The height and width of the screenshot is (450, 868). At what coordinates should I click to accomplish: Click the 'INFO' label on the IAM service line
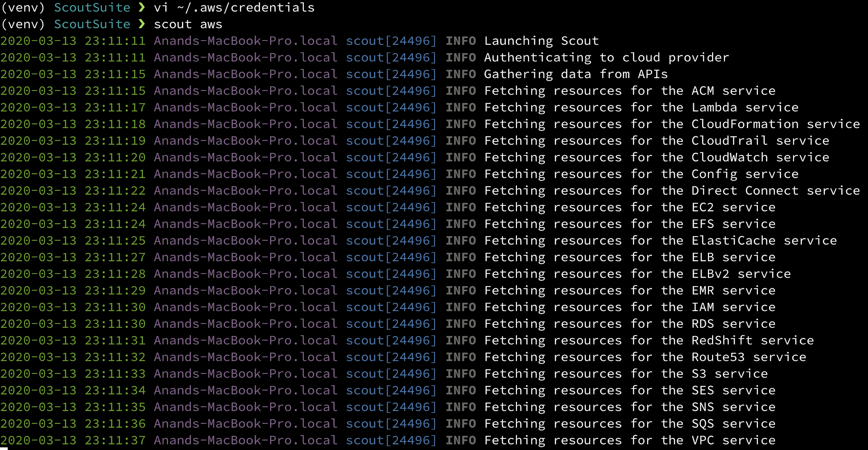click(461, 307)
